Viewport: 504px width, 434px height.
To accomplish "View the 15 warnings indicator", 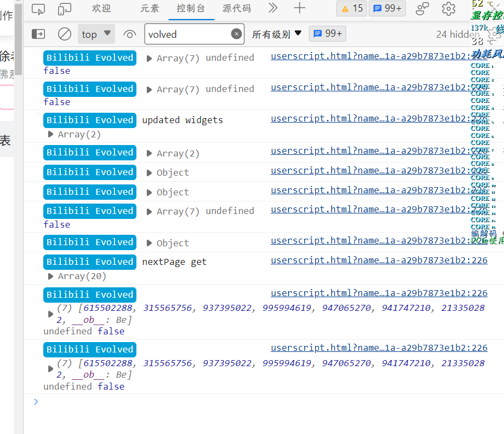I will [351, 8].
